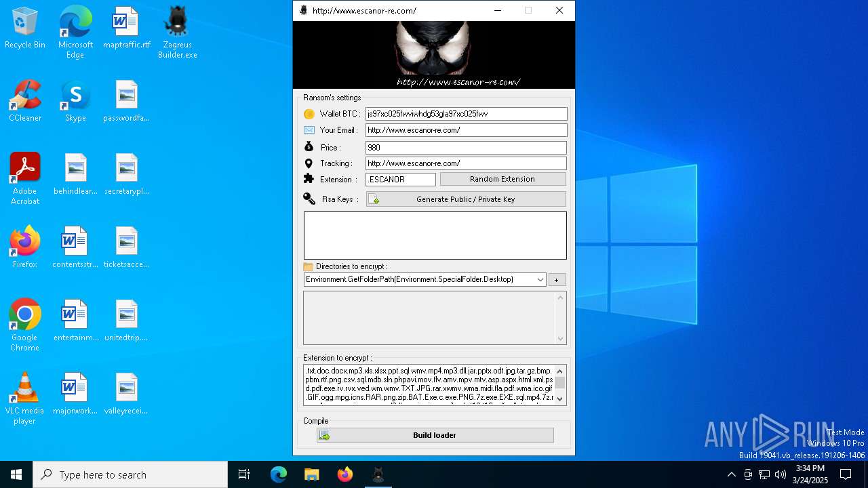Open the Edge icon in the taskbar
Image resolution: width=868 pixels, height=488 pixels.
pyautogui.click(x=279, y=474)
